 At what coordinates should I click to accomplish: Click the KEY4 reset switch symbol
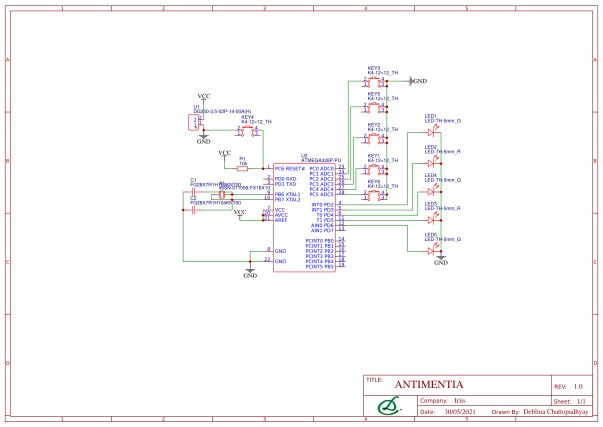(248, 131)
